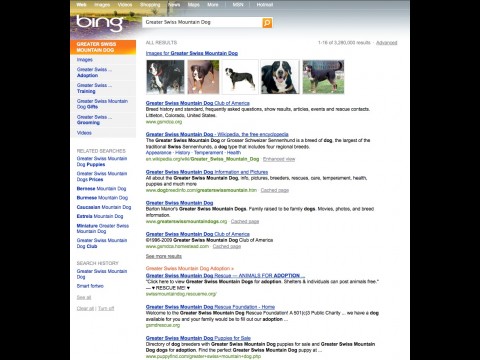The height and width of the screenshot is (360, 480).
Task: Open related search Caucasian Mountain Dog
Action: [x=104, y=207]
